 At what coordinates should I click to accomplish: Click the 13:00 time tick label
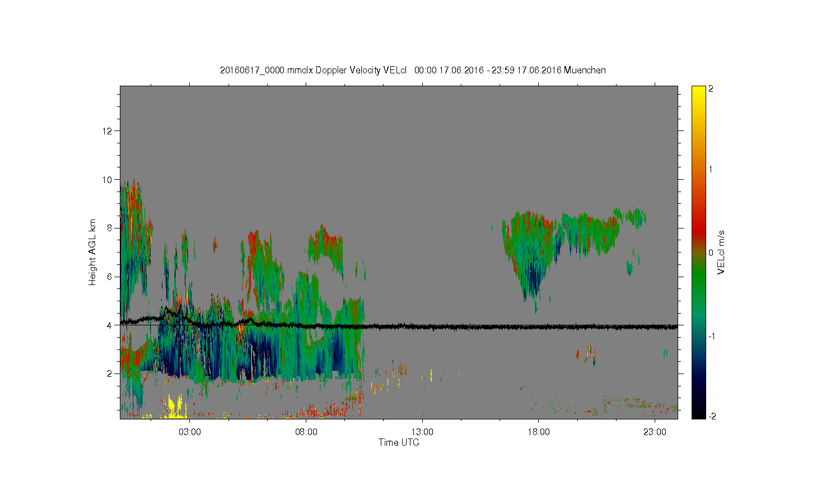point(422,432)
